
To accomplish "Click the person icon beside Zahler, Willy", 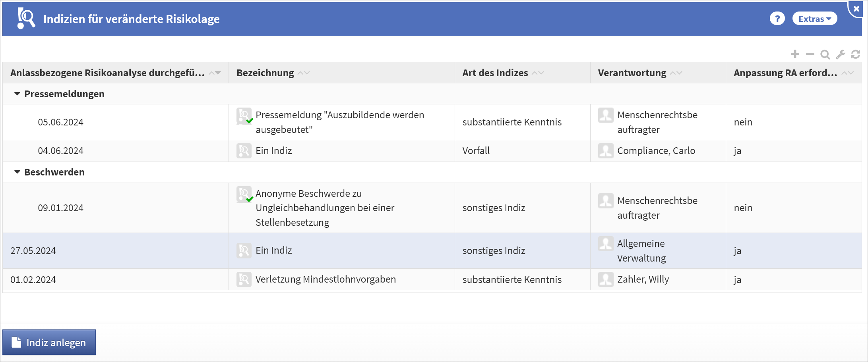I will click(605, 279).
